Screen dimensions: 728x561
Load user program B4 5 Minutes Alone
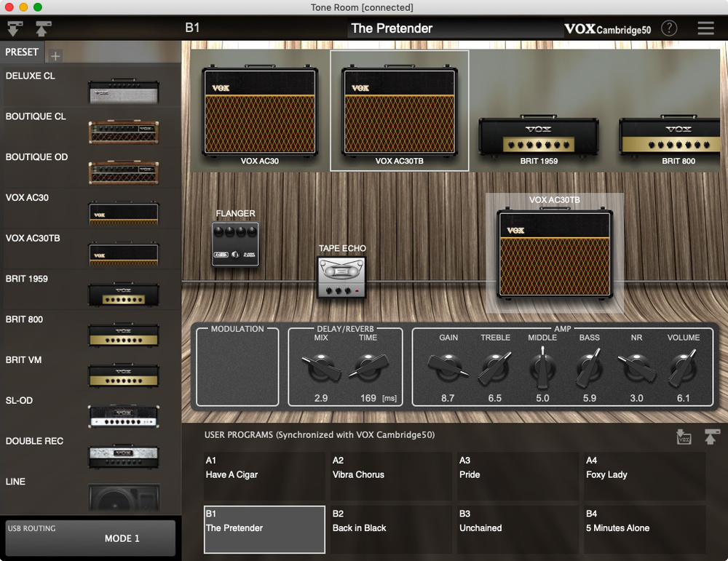[644, 530]
